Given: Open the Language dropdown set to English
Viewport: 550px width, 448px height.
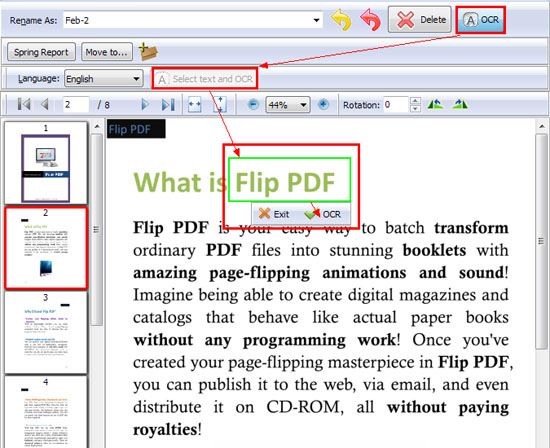Looking at the screenshot, I should (x=104, y=79).
